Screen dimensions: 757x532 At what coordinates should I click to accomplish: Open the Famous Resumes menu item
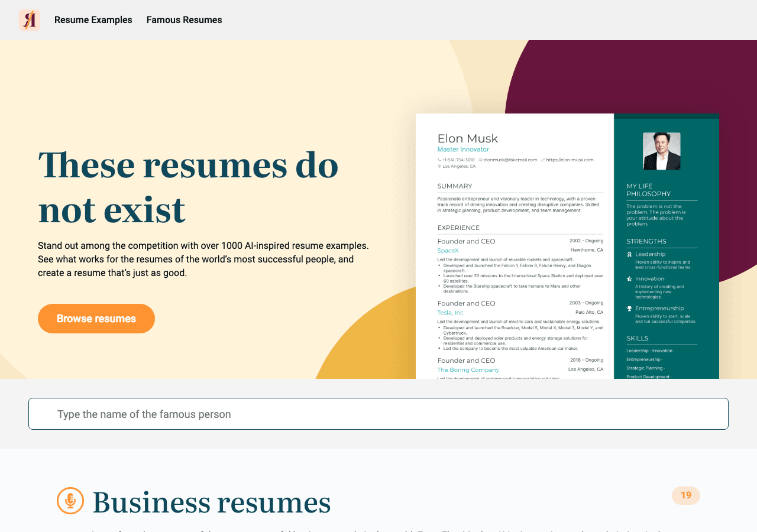click(x=185, y=20)
